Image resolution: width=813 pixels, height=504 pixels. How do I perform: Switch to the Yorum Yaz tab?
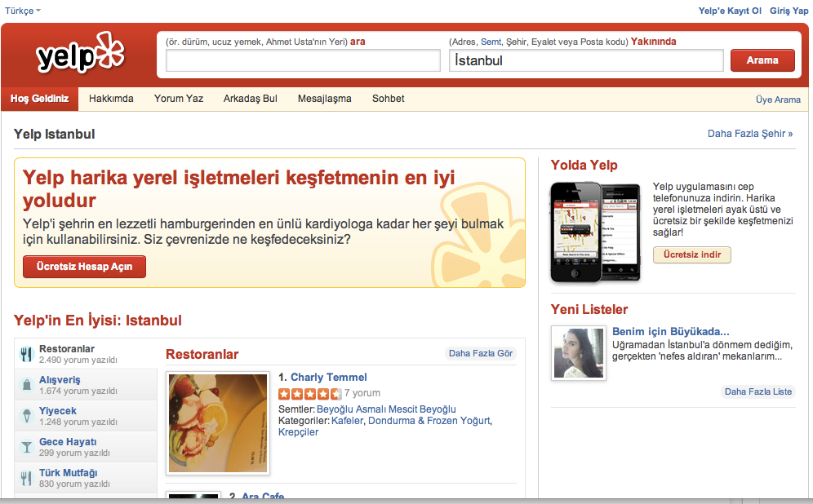[x=179, y=99]
